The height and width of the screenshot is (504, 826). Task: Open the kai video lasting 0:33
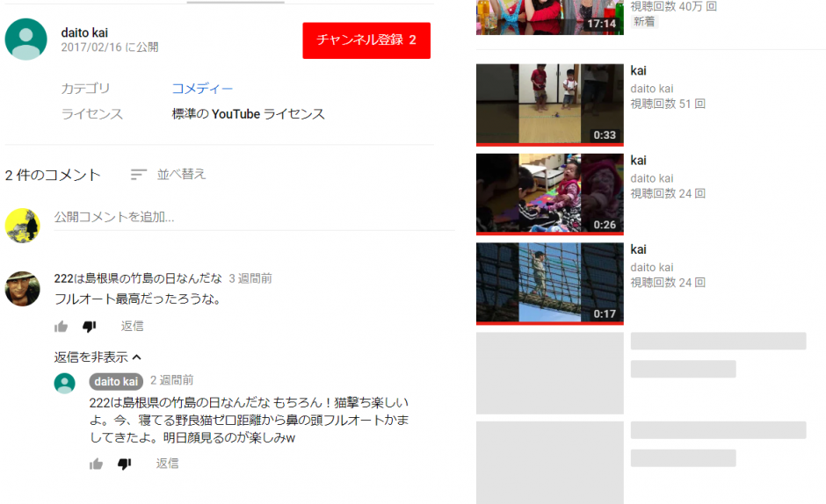click(549, 104)
